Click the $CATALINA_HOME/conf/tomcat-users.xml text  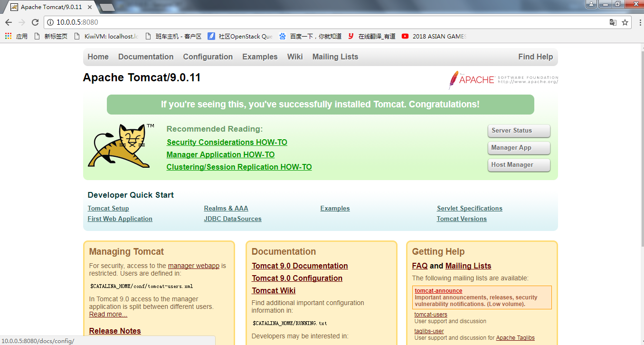[x=142, y=286]
